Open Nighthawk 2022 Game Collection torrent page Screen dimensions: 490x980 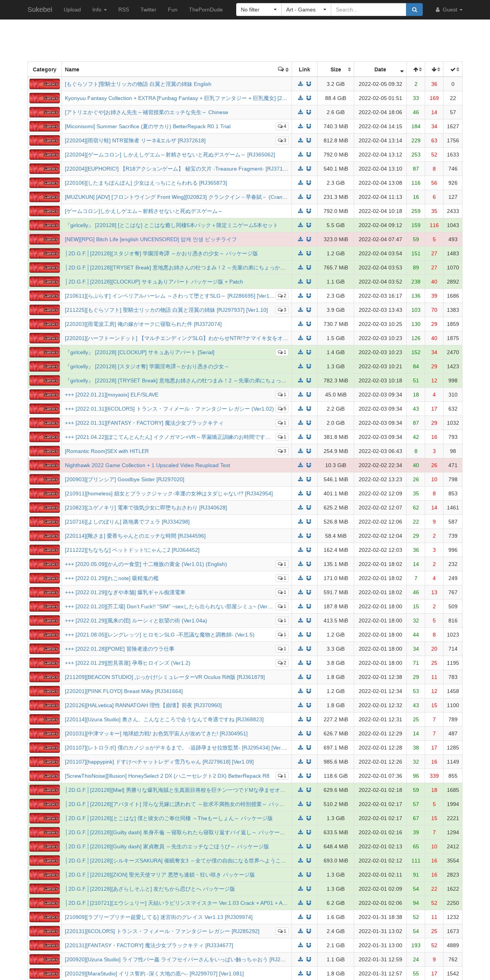pyautogui.click(x=147, y=465)
